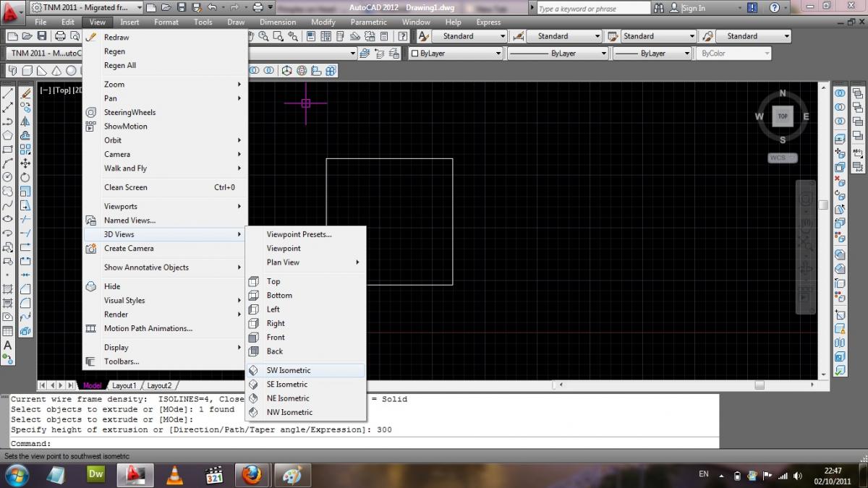Choose NW Isometric view

tap(305, 412)
